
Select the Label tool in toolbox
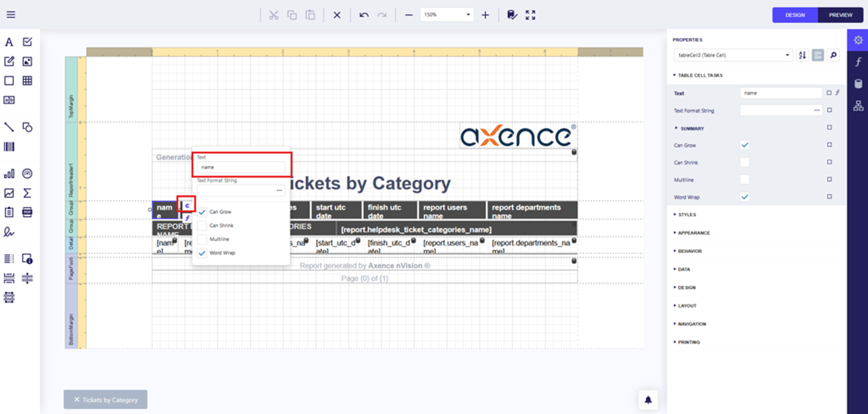tap(9, 42)
